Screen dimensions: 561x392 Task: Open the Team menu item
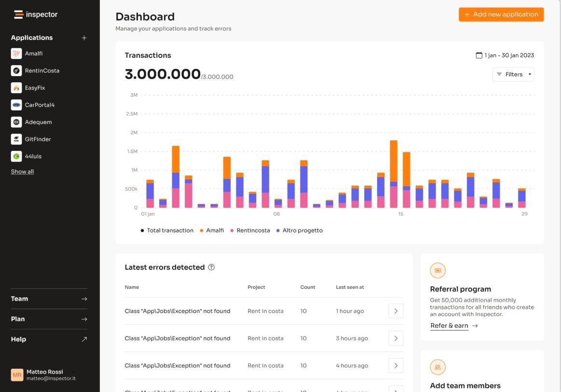pyautogui.click(x=49, y=299)
